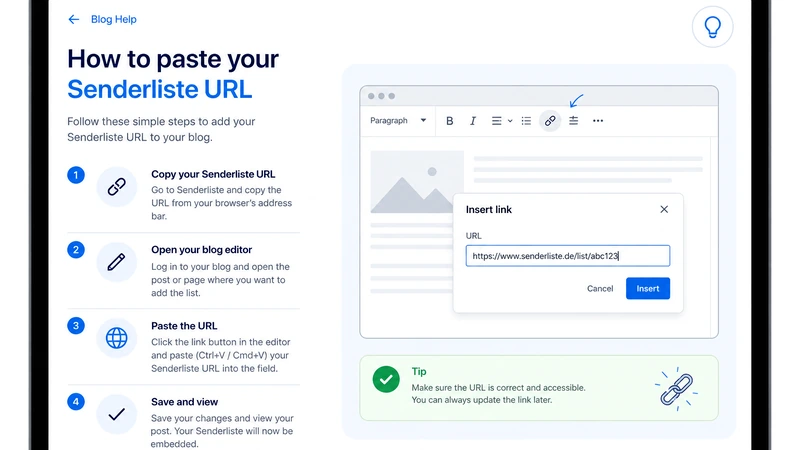Click the Insert button
Image resolution: width=800 pixels, height=450 pixels.
(x=647, y=289)
